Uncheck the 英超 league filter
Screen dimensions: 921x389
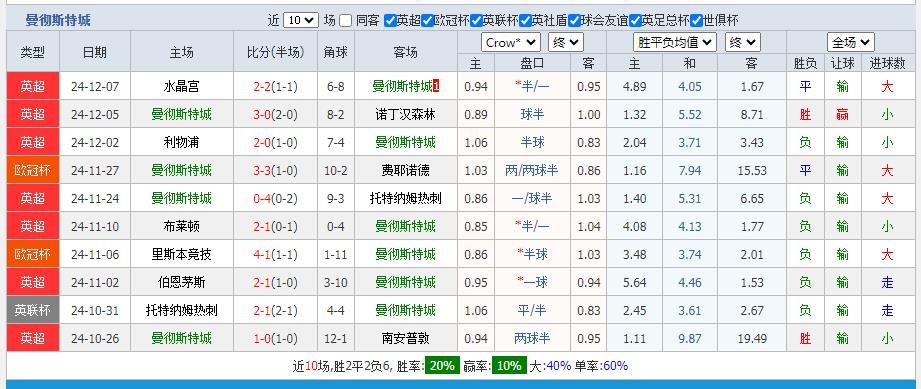(390, 21)
